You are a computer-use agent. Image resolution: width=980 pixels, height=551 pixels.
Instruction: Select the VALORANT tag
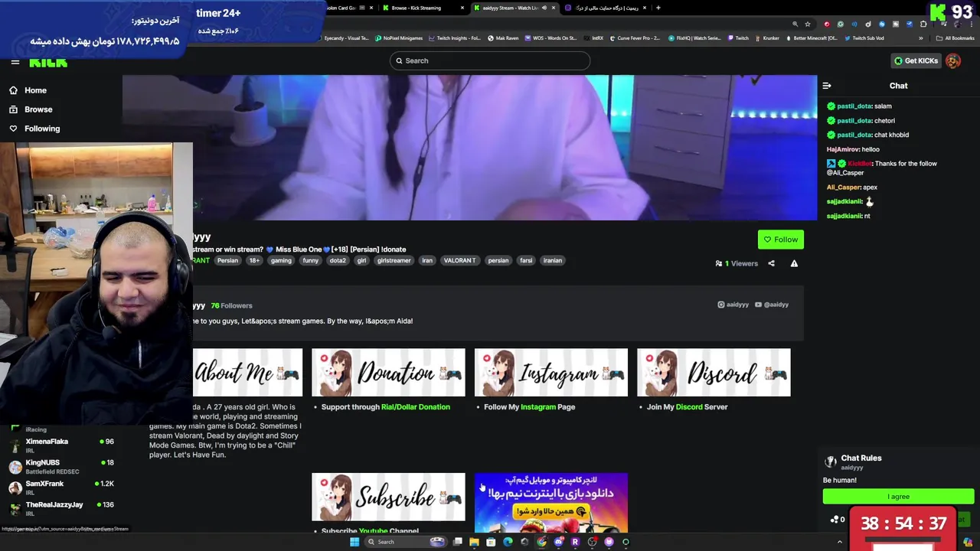pos(459,260)
